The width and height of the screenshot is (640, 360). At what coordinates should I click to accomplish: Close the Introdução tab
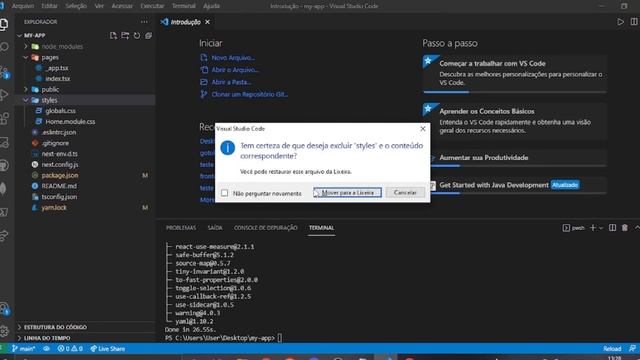click(207, 22)
